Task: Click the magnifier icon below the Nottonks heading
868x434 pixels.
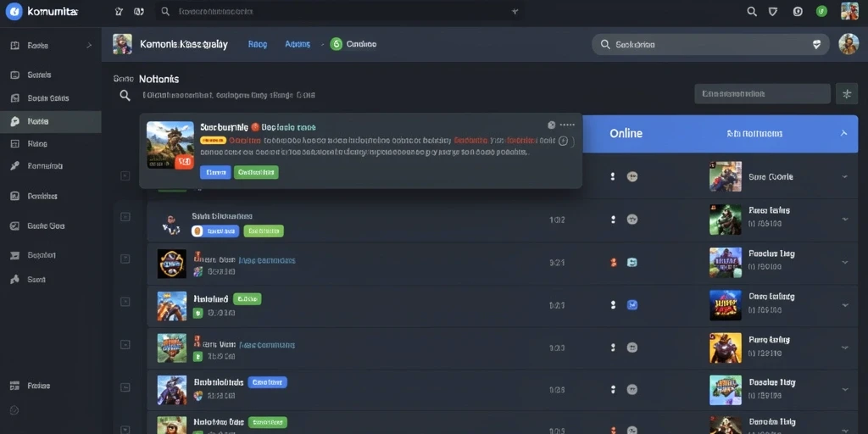Action: pos(125,95)
